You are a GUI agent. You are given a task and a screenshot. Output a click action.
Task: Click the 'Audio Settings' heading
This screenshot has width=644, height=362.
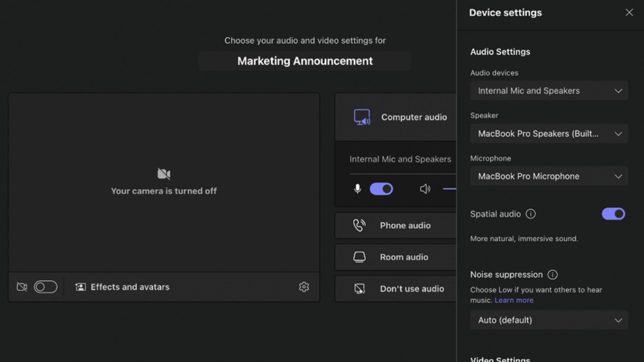500,52
